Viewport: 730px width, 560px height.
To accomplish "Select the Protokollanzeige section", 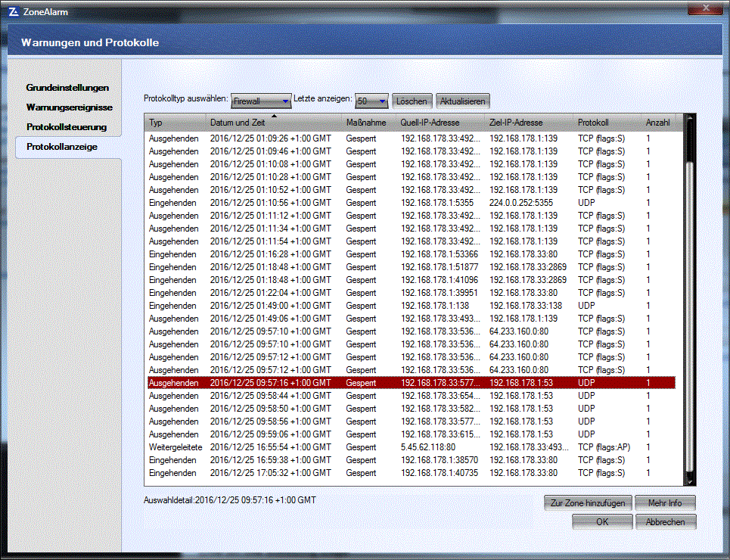I will click(62, 147).
